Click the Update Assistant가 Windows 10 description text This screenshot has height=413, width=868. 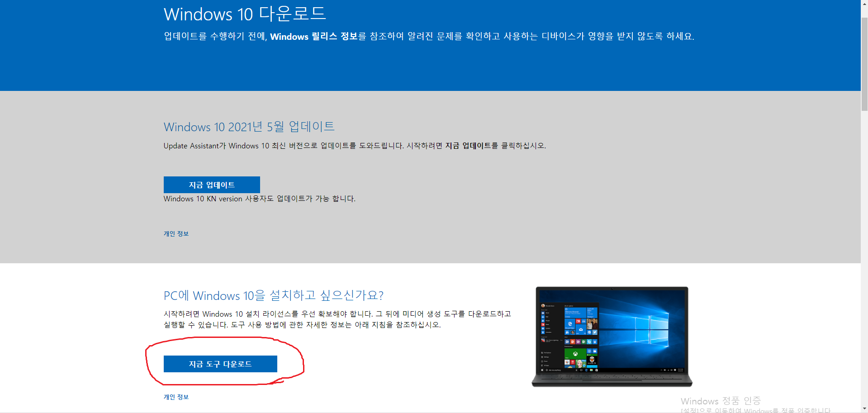pos(355,146)
